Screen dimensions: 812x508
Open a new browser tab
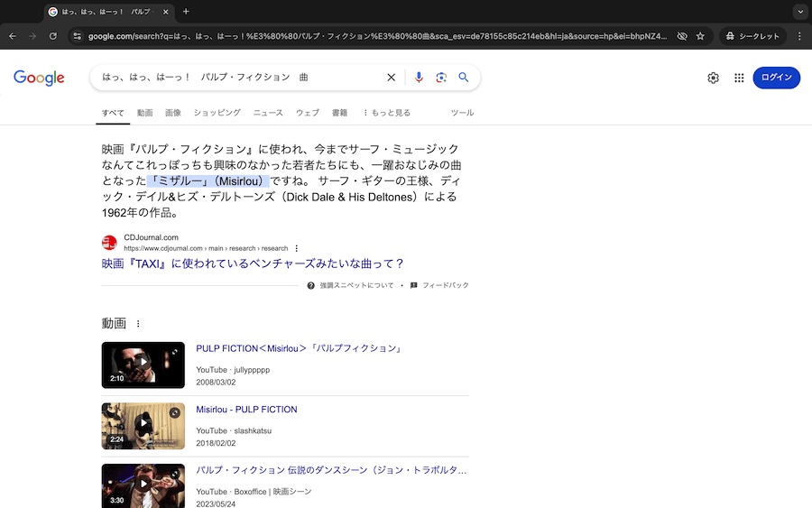point(186,12)
